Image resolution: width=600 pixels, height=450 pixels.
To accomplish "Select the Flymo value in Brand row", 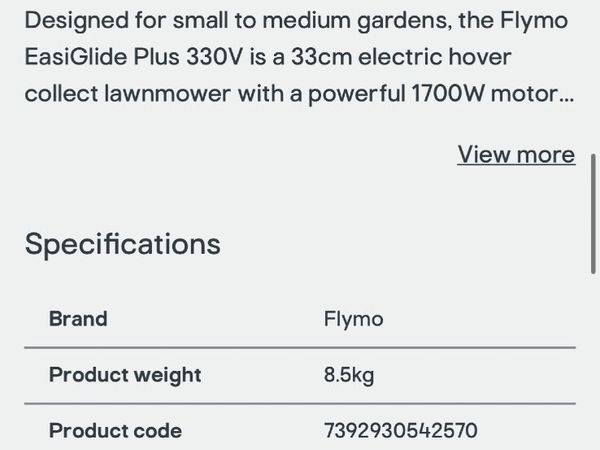I will 354,319.
